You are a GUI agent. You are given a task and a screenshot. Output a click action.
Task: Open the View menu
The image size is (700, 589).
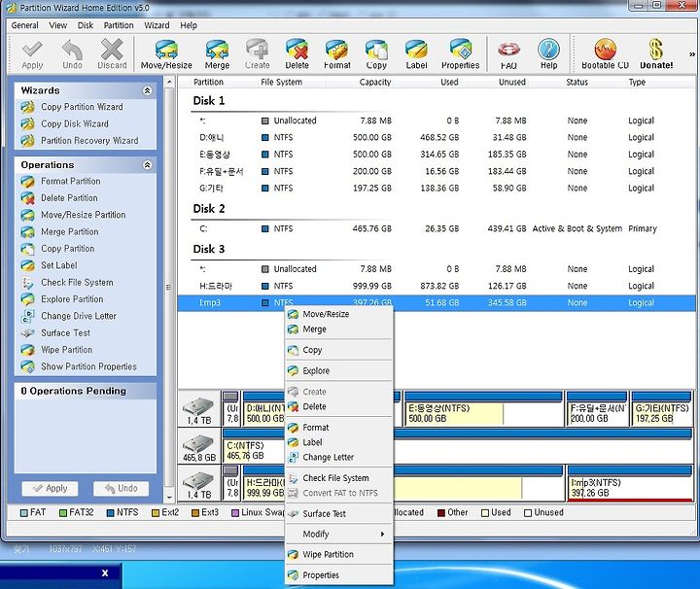(57, 25)
